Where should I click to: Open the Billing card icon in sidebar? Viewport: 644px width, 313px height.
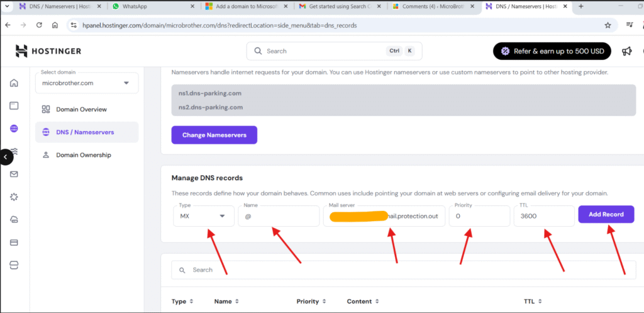pos(14,242)
